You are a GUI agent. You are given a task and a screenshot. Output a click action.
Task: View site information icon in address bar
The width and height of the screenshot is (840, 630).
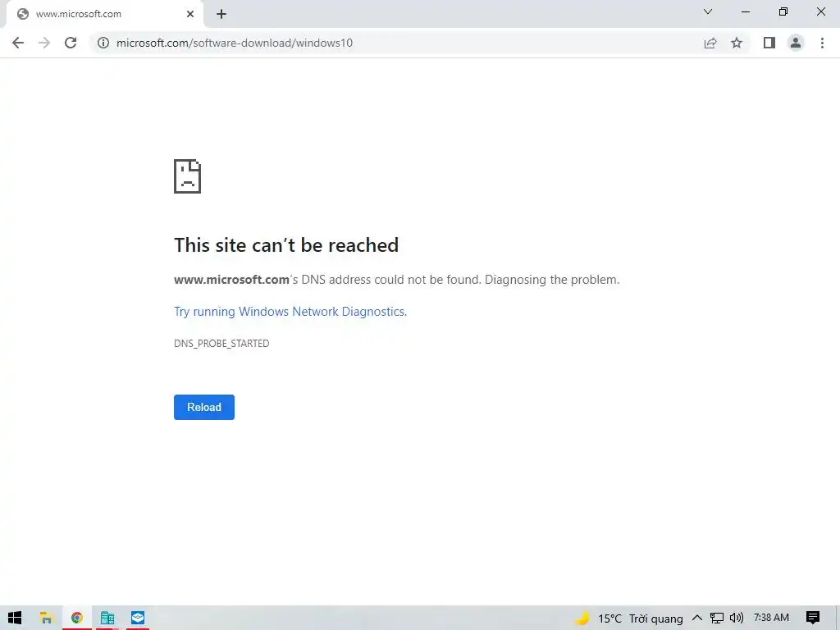point(103,43)
